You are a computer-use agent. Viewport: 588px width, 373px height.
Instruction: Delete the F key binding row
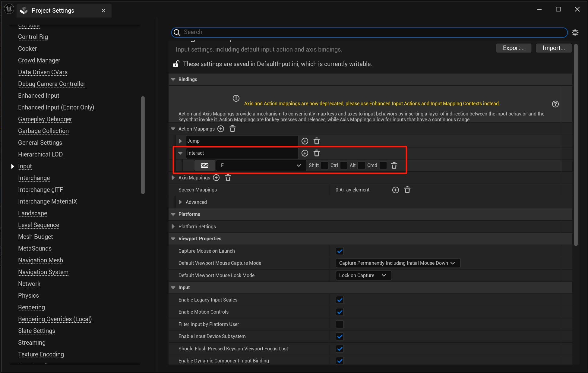pyautogui.click(x=394, y=166)
